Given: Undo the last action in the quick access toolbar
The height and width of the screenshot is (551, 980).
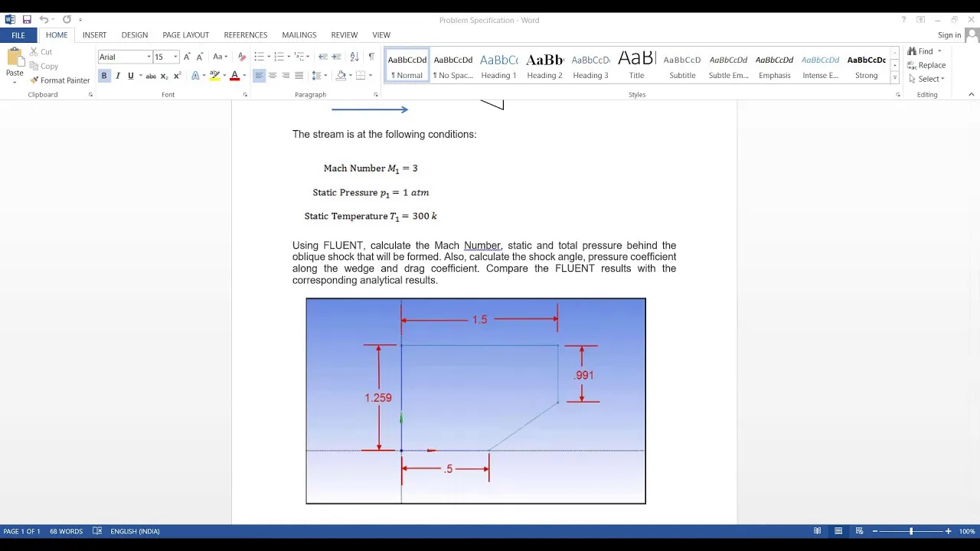Looking at the screenshot, I should pos(44,20).
